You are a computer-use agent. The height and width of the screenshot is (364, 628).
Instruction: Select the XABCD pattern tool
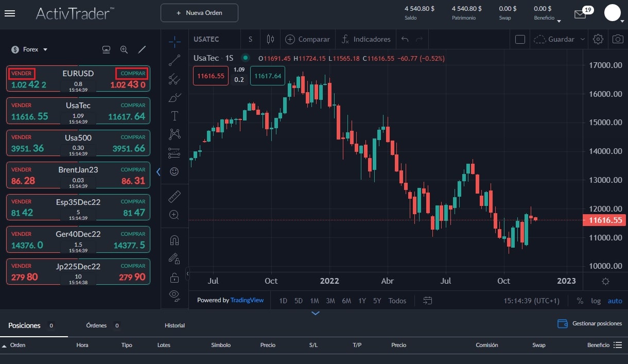(174, 134)
